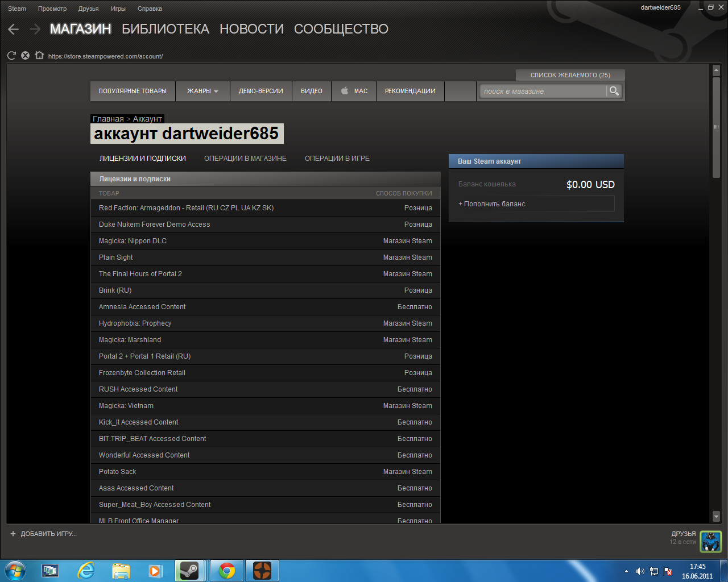This screenshot has height=582, width=728.
Task: Click the page scrollbar down arrow
Action: 716,516
